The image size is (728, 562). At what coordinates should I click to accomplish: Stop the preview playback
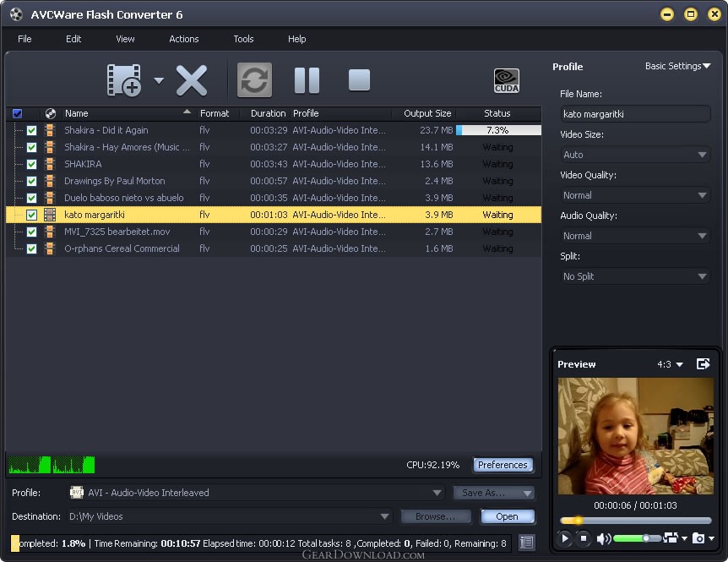(584, 538)
